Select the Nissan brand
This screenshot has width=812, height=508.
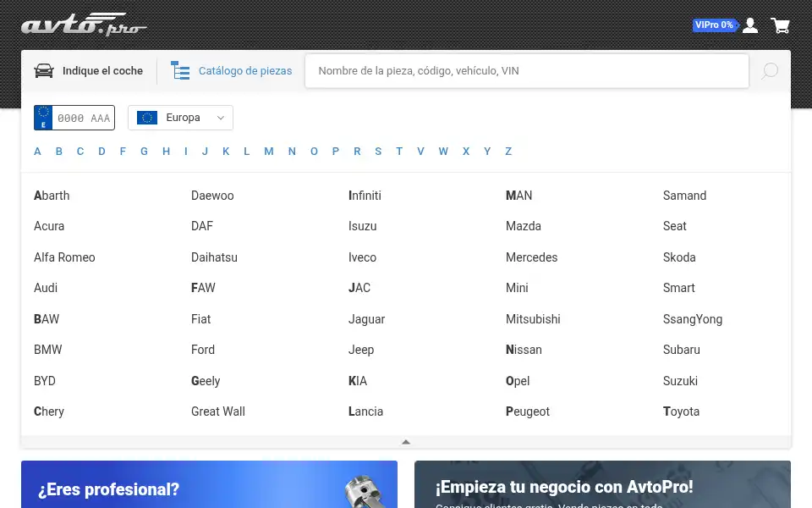click(524, 350)
